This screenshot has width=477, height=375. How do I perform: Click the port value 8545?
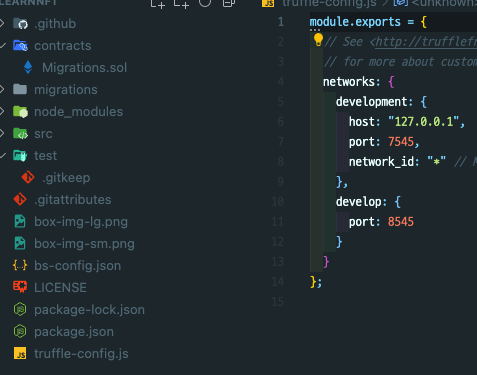point(401,222)
